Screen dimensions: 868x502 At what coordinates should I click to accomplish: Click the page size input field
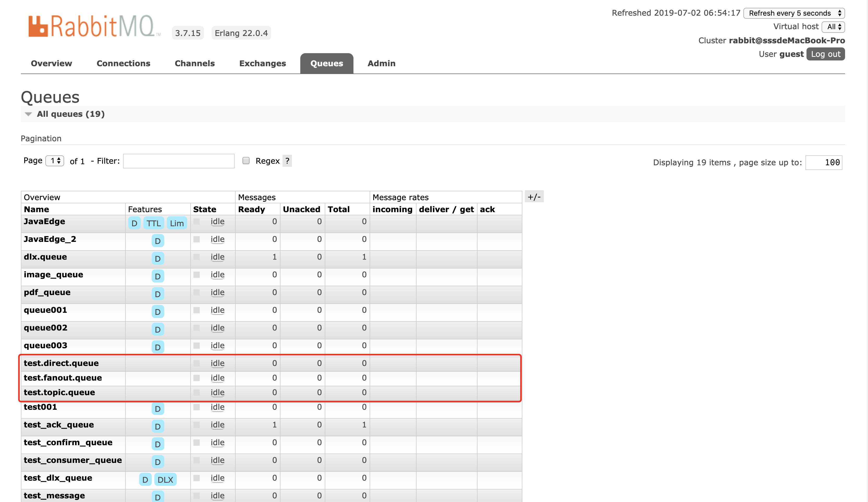824,163
